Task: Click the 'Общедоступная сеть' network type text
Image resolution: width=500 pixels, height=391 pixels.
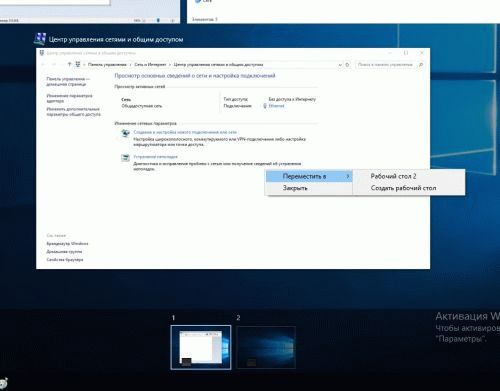Action: [x=142, y=106]
